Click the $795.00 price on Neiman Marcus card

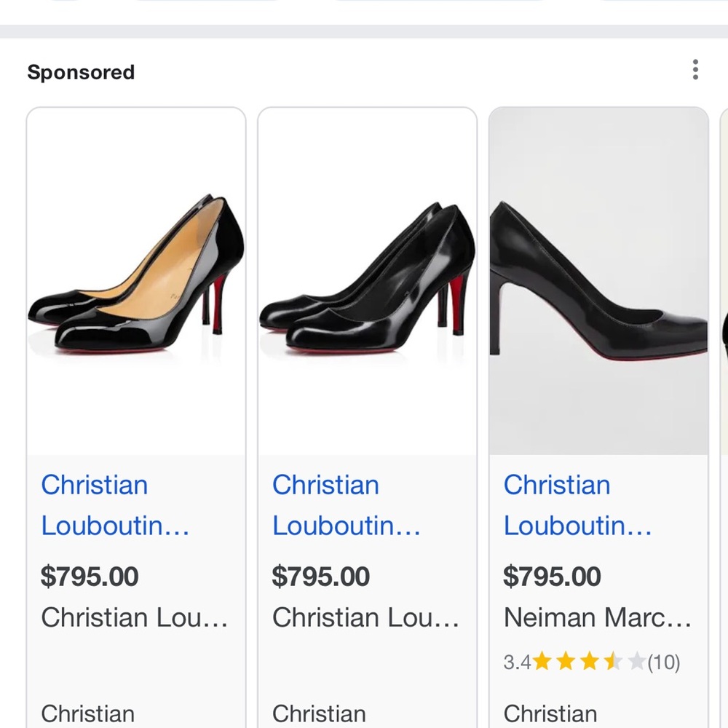coord(553,577)
